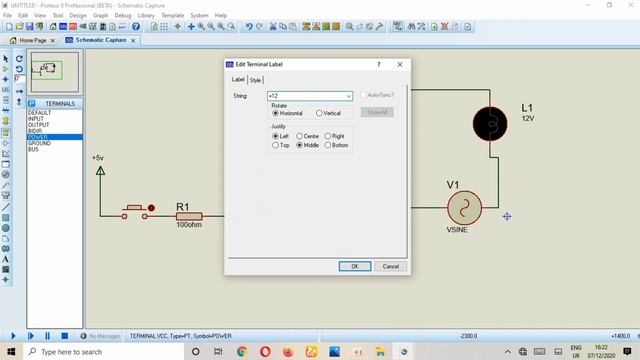Select the Middle justify radio button
Viewport: 640px width, 360px height.
coord(300,145)
